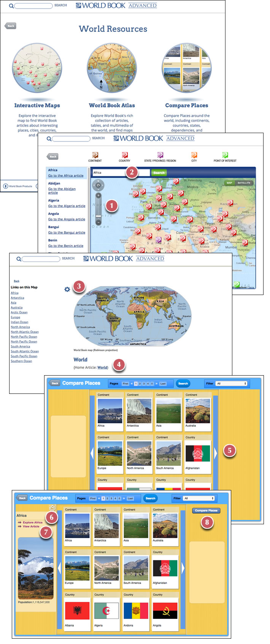Zoom out with the map minus button
The width and height of the screenshot is (270, 644).
click(98, 222)
